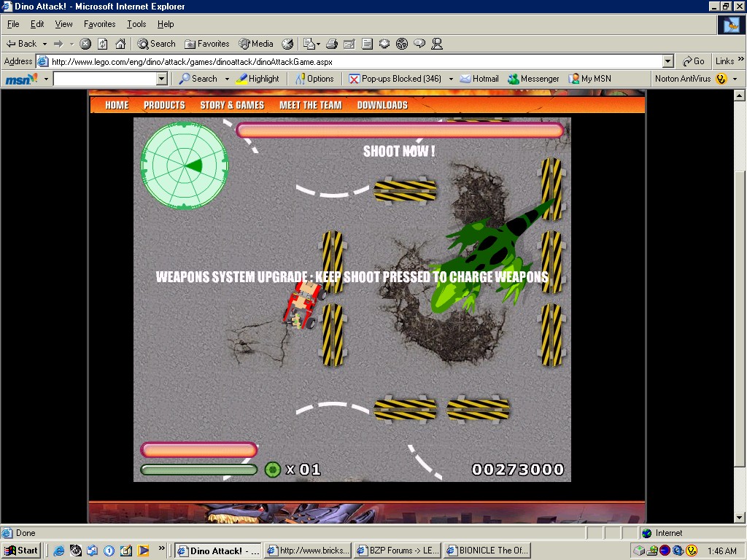Click the player orange health bar
The height and width of the screenshot is (560, 747).
(199, 450)
